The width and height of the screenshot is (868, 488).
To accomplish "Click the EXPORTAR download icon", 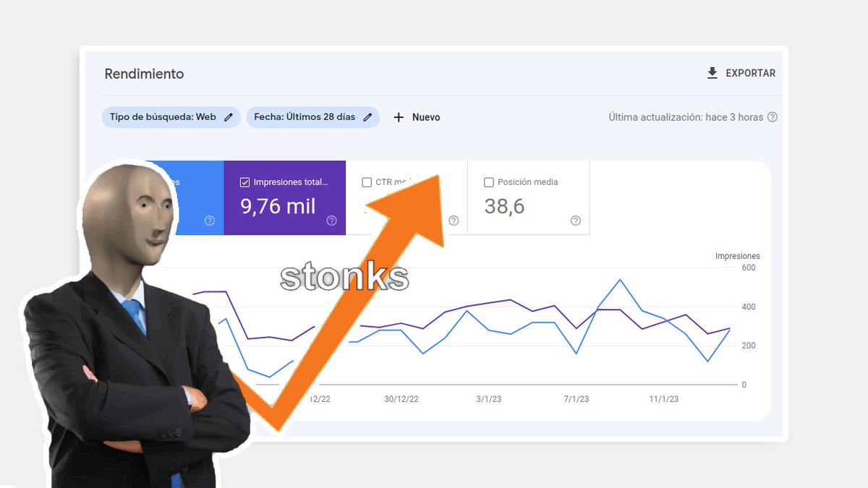I will [x=712, y=73].
